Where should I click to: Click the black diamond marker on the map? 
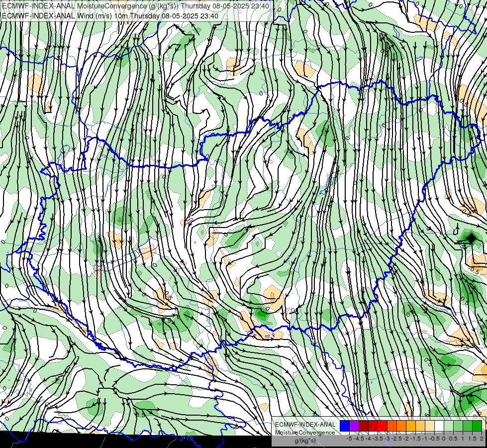click(471, 239)
